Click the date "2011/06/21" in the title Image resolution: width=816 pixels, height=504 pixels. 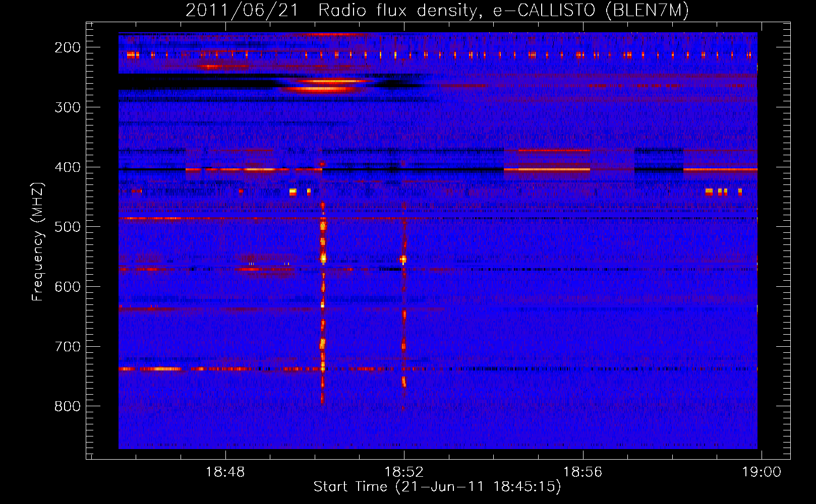click(x=242, y=11)
